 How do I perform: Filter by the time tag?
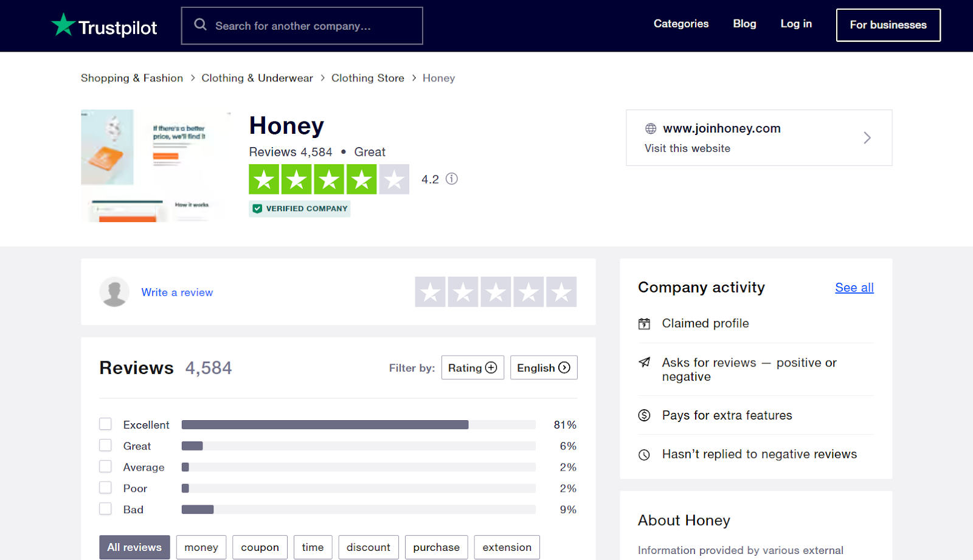[x=313, y=547]
